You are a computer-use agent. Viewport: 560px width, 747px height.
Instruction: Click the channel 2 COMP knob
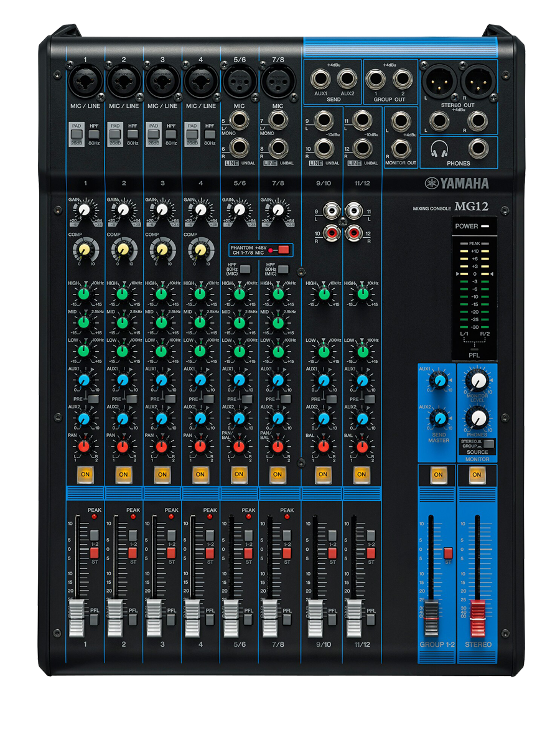(123, 249)
